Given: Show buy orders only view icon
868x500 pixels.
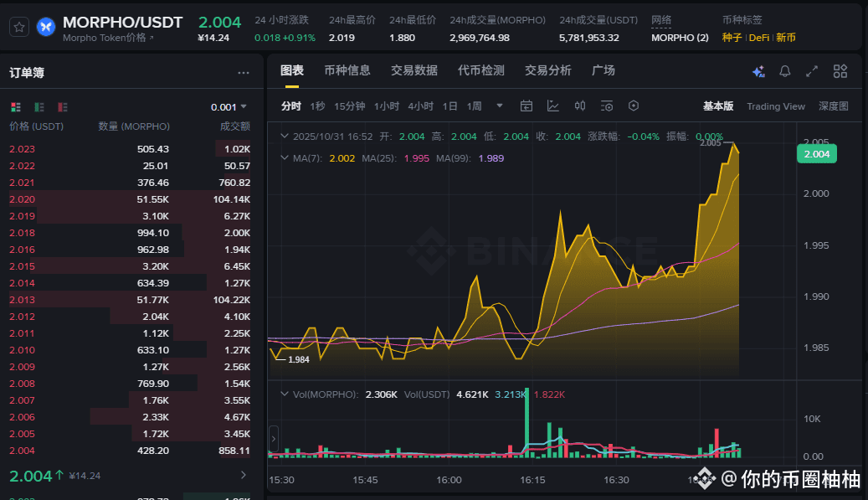Looking at the screenshot, I should click(x=39, y=107).
